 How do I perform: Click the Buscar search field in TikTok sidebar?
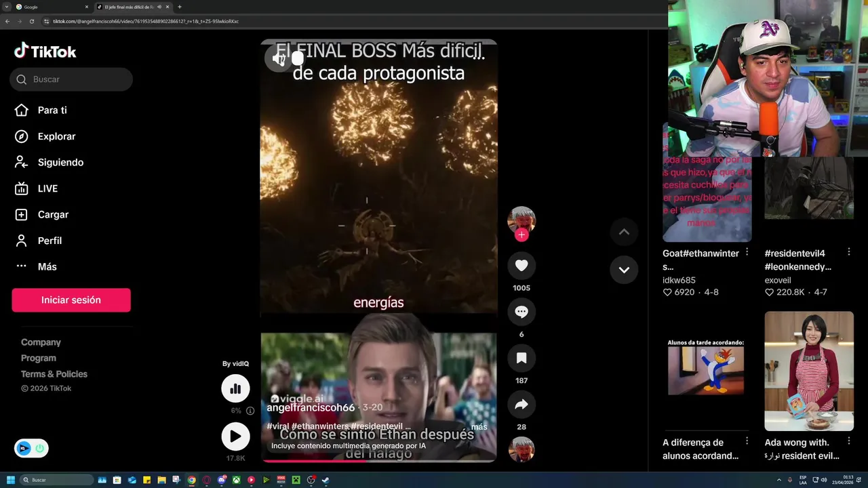tap(71, 79)
